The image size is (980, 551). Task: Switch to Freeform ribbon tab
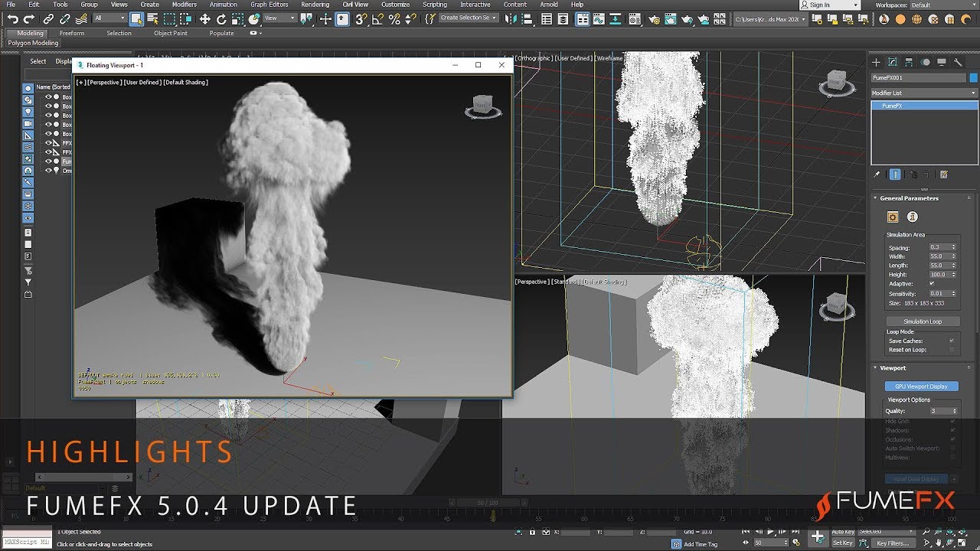coord(72,34)
